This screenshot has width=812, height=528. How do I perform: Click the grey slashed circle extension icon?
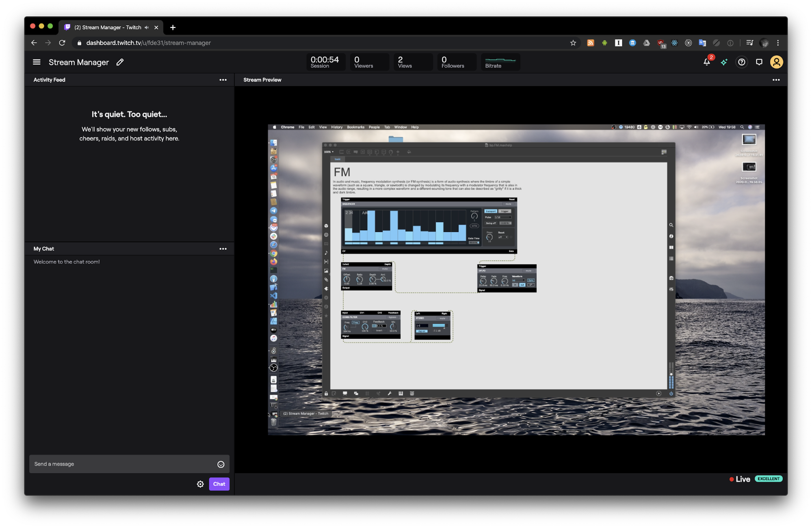coord(716,43)
